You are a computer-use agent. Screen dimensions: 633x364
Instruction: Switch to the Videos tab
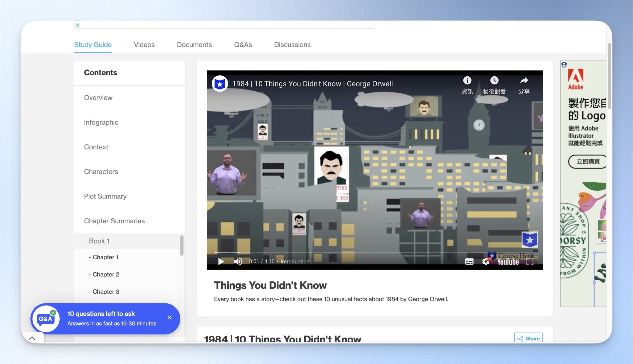[x=144, y=44]
